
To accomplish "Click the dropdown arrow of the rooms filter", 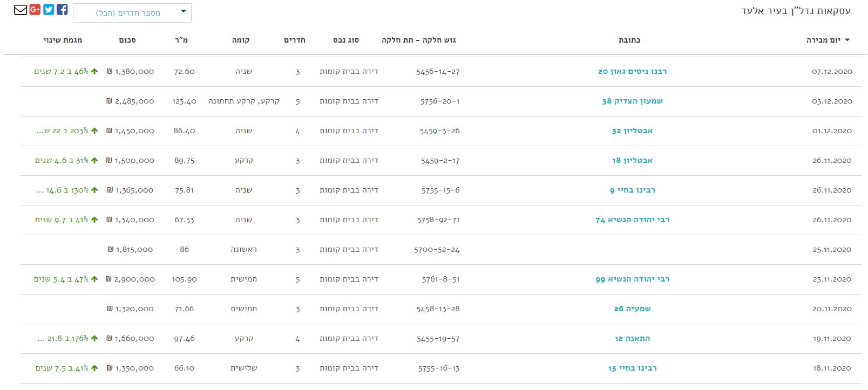I will (184, 11).
